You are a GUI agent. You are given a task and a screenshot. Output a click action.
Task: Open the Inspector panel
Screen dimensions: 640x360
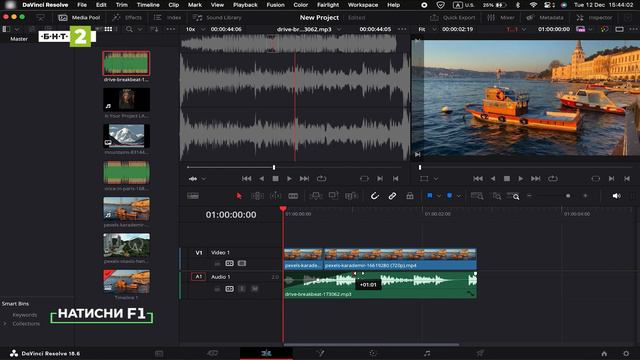(594, 18)
